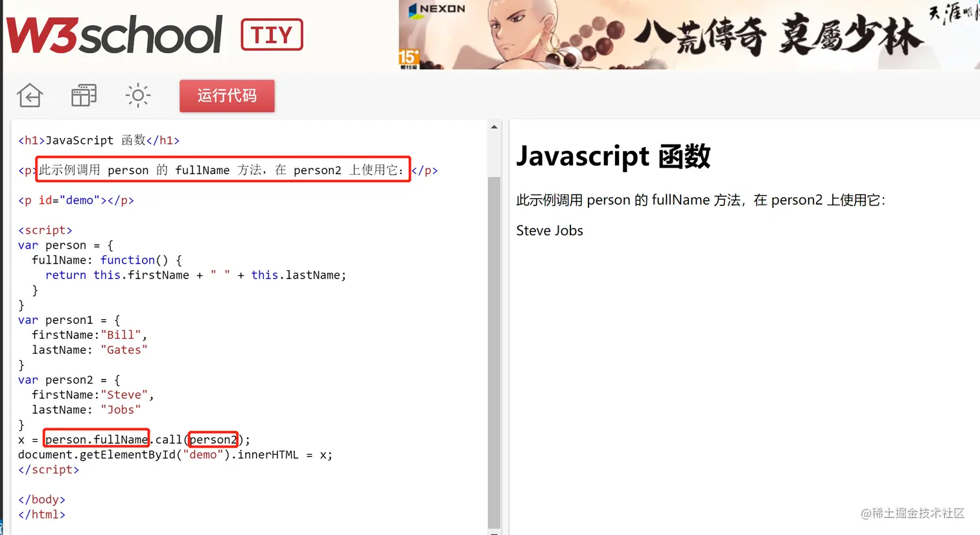Click the 此示例调用 paragraph text in the editor
This screenshot has width=980, height=535.
pos(222,170)
